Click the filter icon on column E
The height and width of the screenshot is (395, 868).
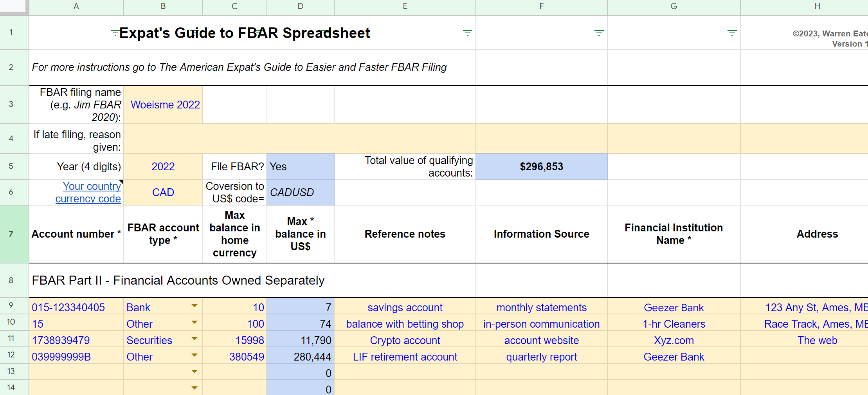coord(468,33)
